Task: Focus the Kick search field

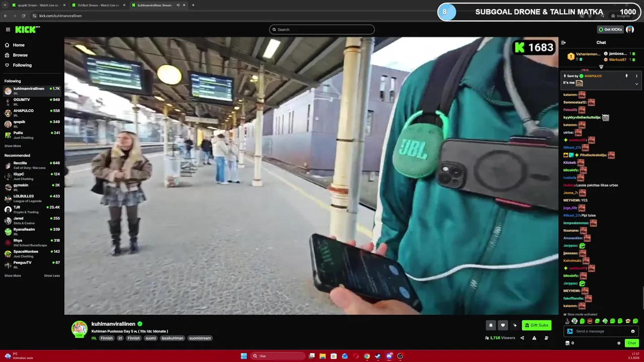Action: (x=322, y=30)
